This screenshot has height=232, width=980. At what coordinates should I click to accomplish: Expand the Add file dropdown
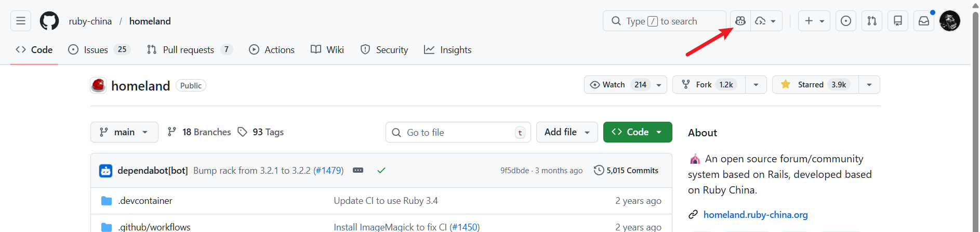click(x=567, y=132)
